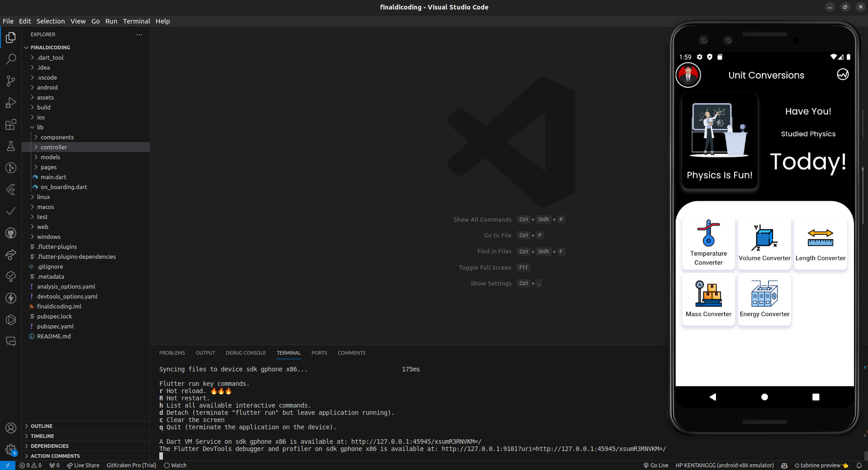Open Source Control view icon
Screen dimensions: 868x470
coord(11,81)
